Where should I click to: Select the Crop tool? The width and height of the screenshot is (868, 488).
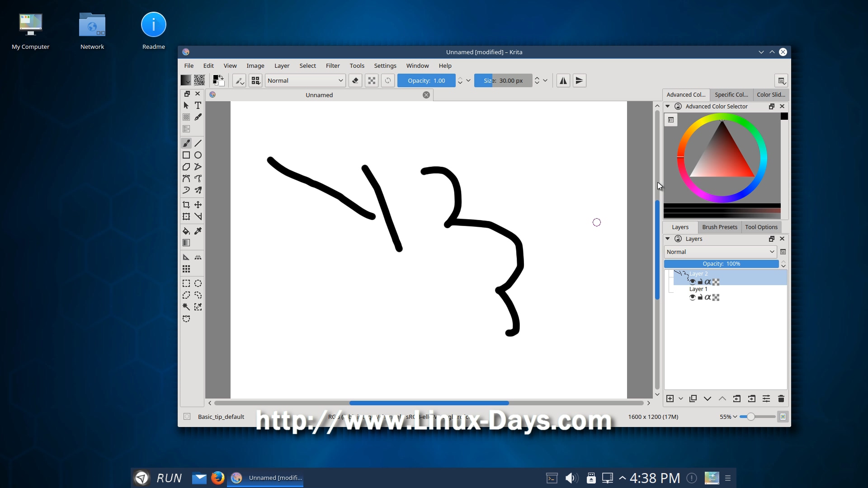(x=186, y=205)
